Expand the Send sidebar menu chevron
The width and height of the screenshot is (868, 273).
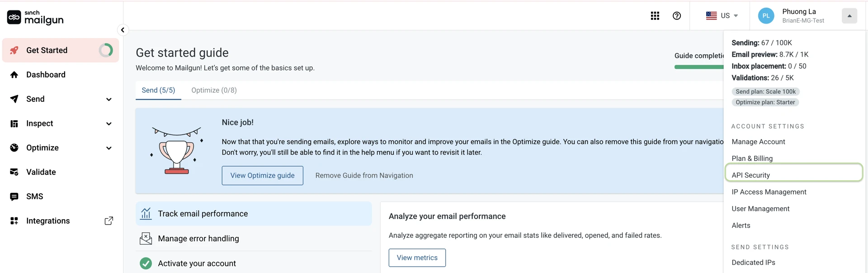click(x=109, y=100)
